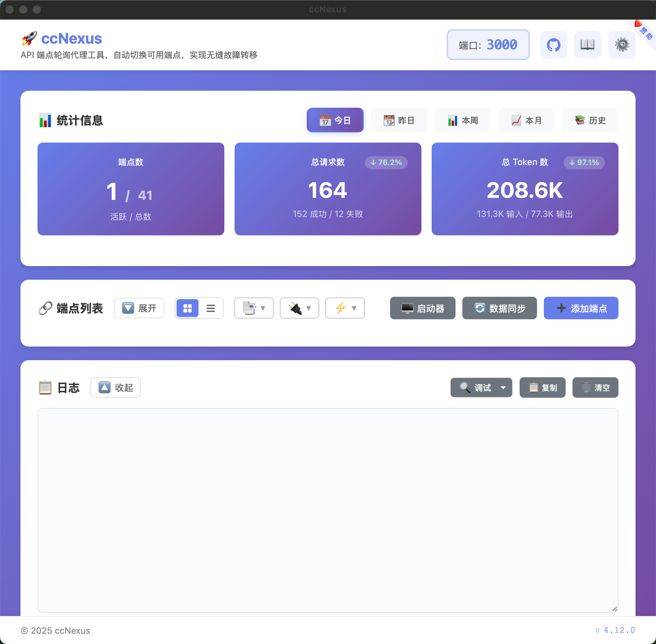Open the documentation book icon
The height and width of the screenshot is (644, 656).
point(587,44)
